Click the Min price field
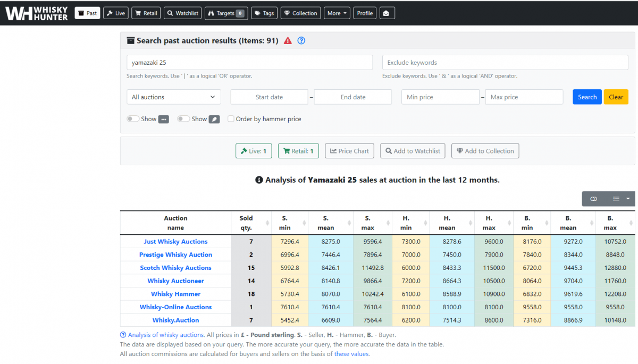 click(x=440, y=97)
